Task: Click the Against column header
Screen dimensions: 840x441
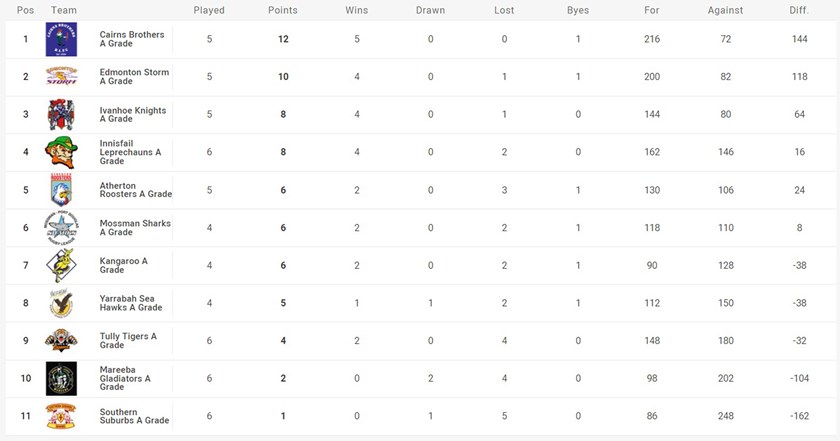Action: point(725,10)
